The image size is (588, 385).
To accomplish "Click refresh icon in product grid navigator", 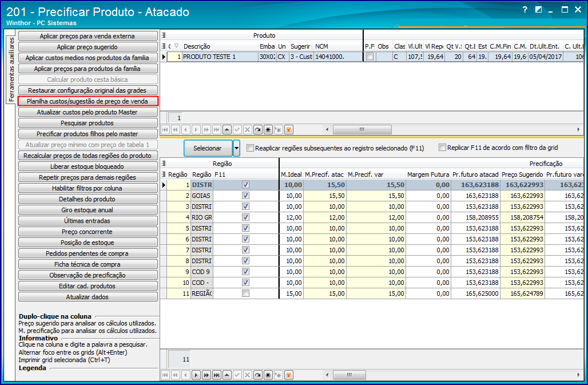I will 257,130.
